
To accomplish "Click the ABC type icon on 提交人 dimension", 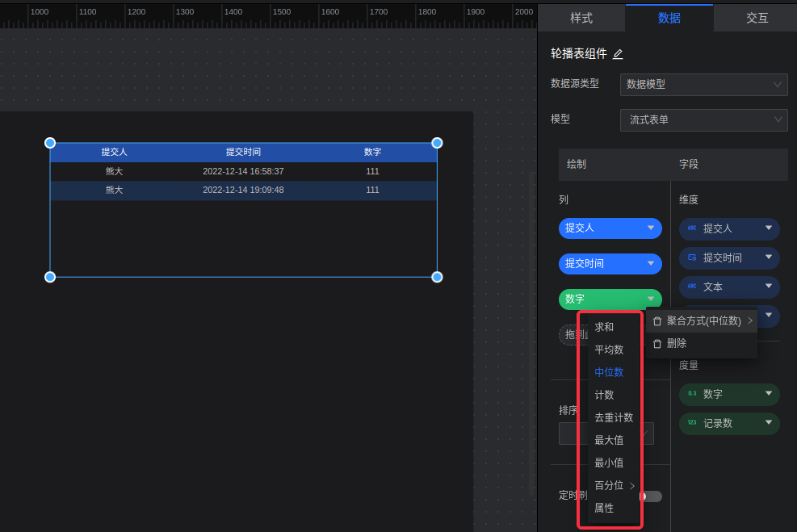I will tap(691, 228).
